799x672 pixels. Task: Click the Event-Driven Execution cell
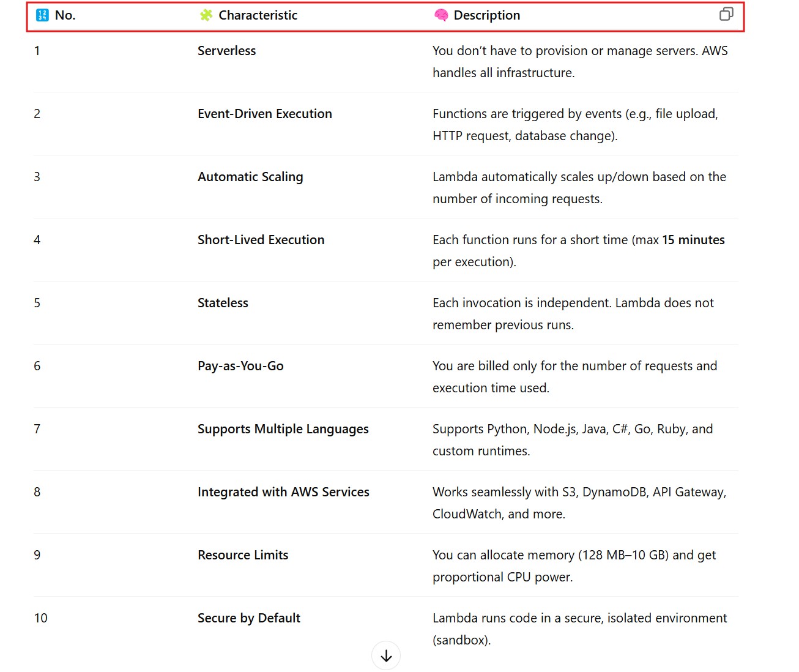[x=264, y=114]
